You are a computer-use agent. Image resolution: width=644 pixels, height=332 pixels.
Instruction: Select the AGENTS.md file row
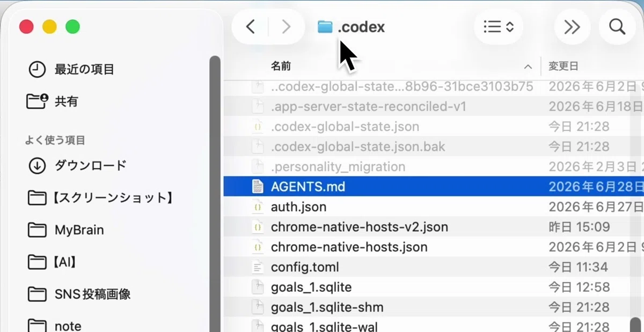(434, 187)
